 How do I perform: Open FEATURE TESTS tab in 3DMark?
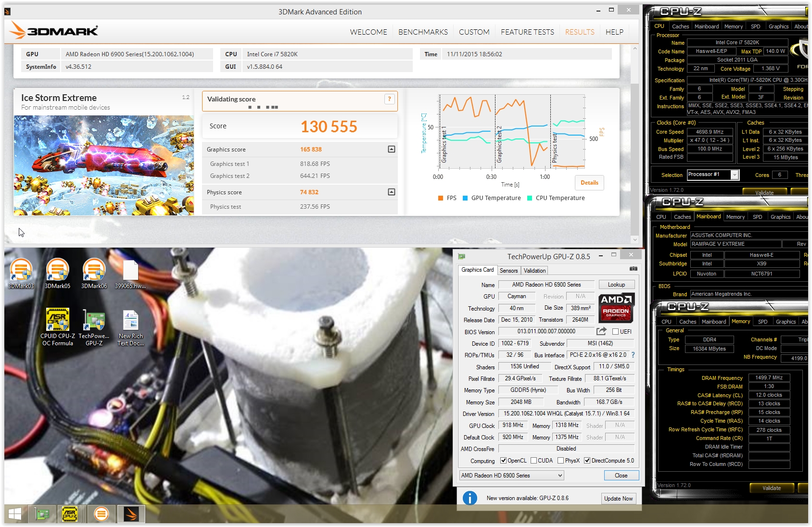(527, 32)
